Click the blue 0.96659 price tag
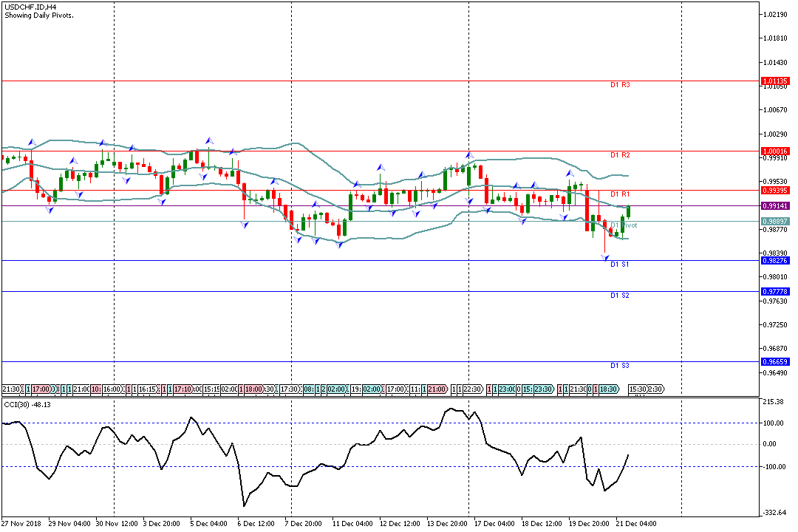798x532 pixels. [774, 361]
